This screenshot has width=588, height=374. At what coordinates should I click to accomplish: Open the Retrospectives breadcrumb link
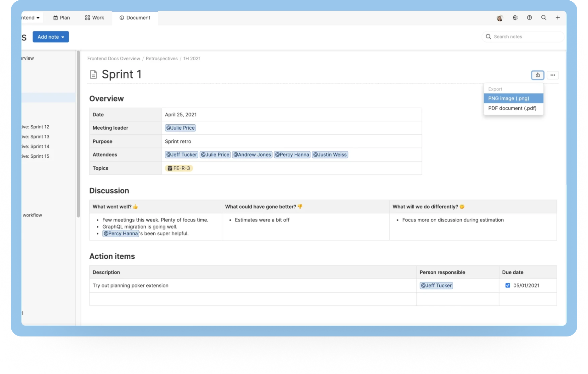click(162, 58)
